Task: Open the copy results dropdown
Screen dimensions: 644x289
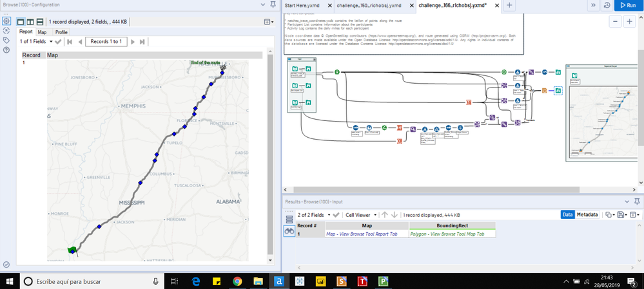Action: [609, 215]
